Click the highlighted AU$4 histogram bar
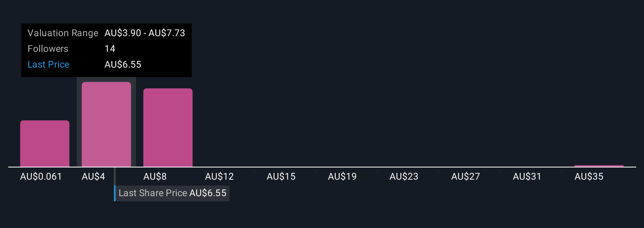 point(106,124)
